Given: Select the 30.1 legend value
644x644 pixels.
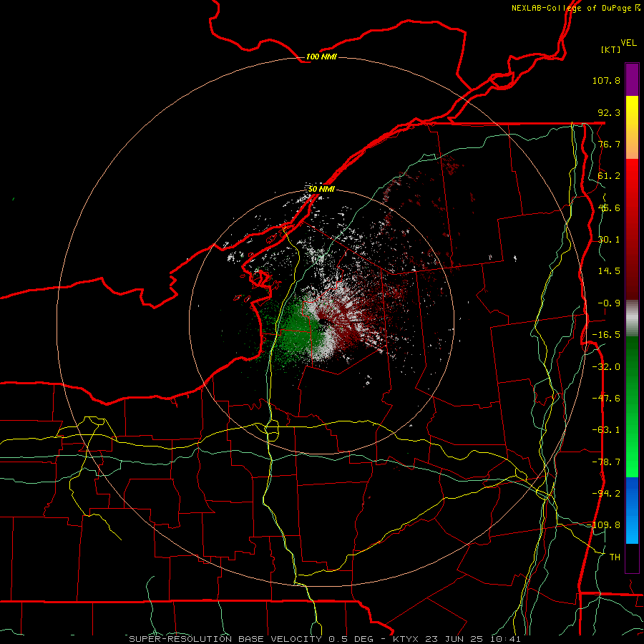Looking at the screenshot, I should (609, 240).
